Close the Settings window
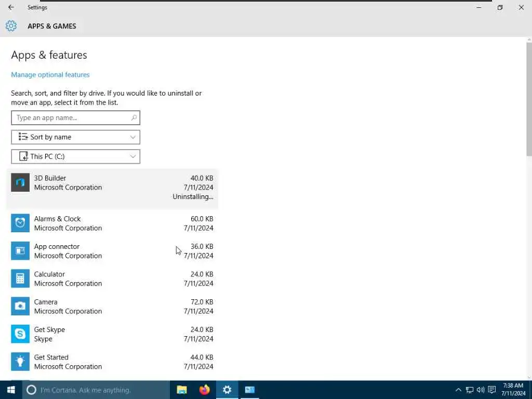The width and height of the screenshot is (532, 399). pyautogui.click(x=521, y=7)
